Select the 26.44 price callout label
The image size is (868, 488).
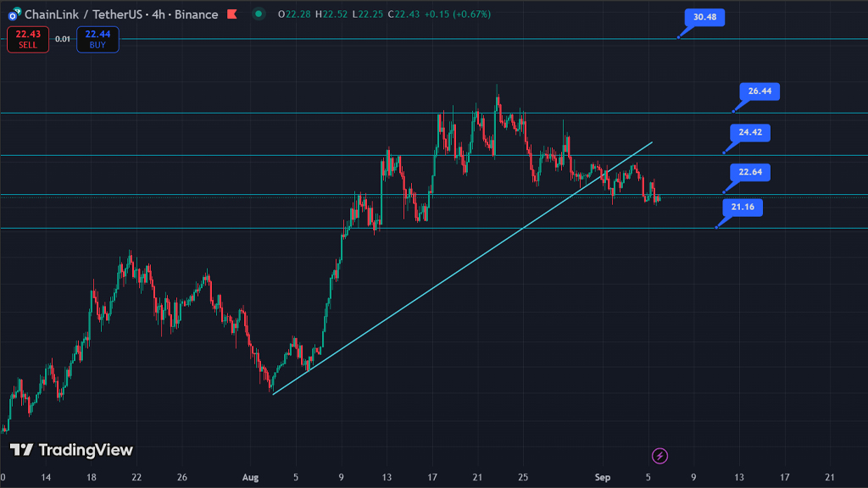(x=759, y=91)
